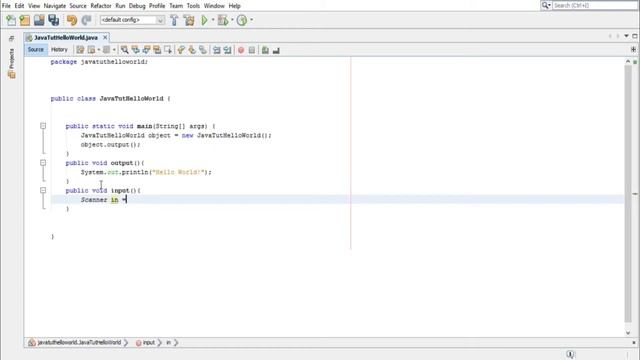Click the Profile Project clock icon
The image size is (640, 360).
pyautogui.click(x=242, y=20)
